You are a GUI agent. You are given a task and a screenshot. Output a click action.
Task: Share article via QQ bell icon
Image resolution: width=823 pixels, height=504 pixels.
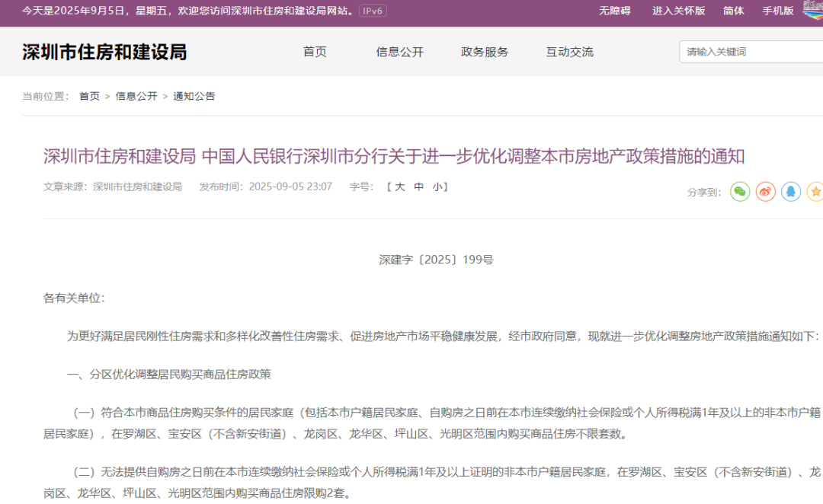pos(791,192)
